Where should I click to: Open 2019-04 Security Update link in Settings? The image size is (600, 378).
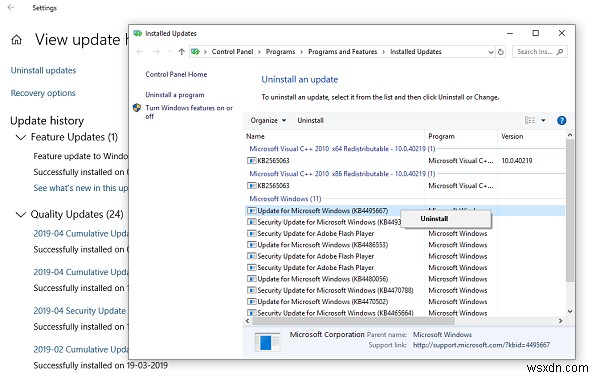pyautogui.click(x=79, y=311)
